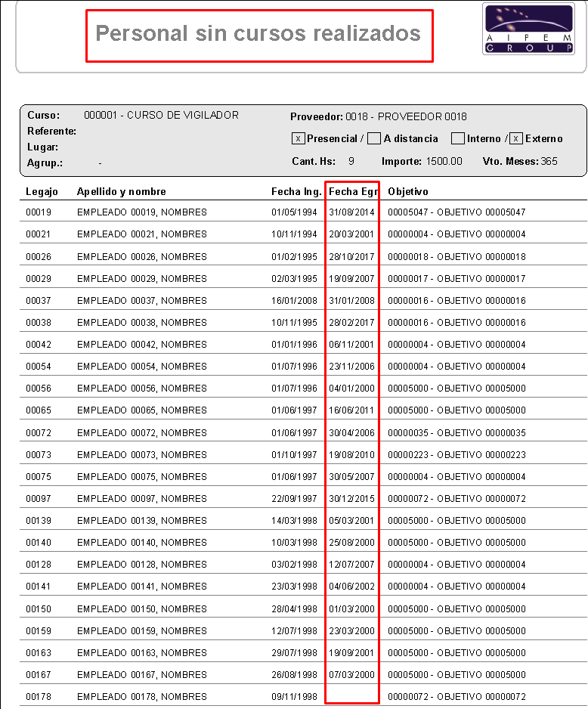Select legajo 00150 cell
Viewport: 588px width, 709px height.
39,609
